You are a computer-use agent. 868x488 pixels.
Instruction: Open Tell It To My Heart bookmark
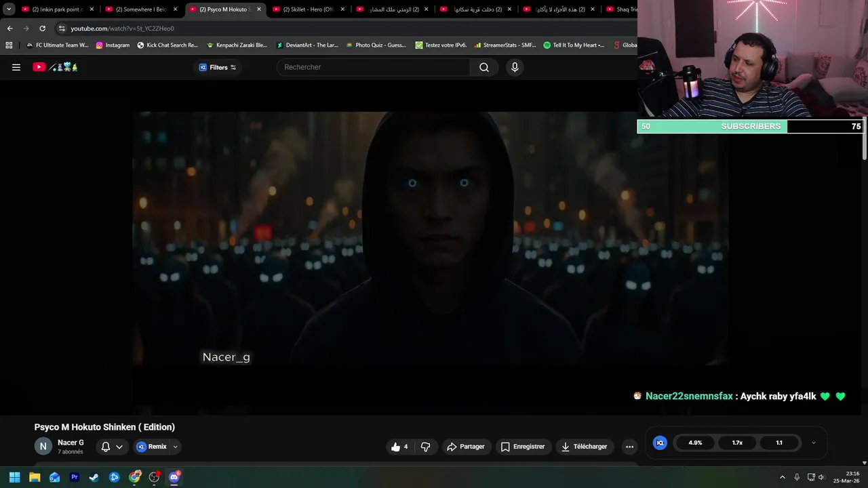point(574,45)
